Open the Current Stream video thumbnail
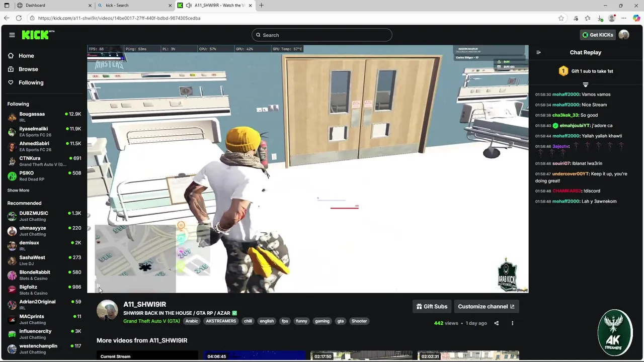Screen dimensions: 644x362 coord(147,355)
